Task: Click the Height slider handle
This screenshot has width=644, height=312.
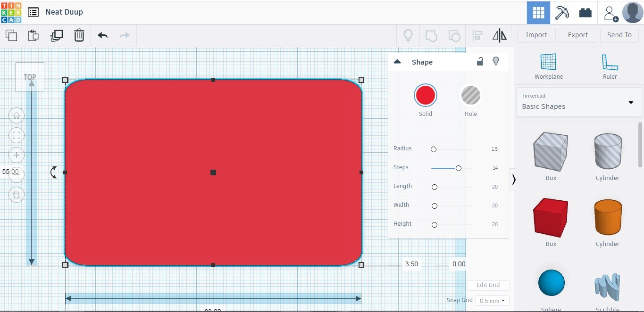Action: pos(435,225)
